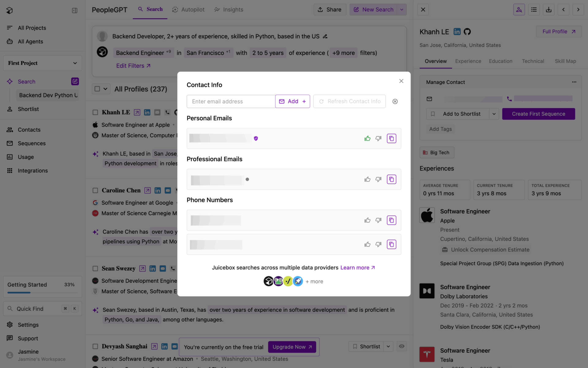The width and height of the screenshot is (588, 368).
Task: Open Integrations in the sidebar
Action: [32, 171]
